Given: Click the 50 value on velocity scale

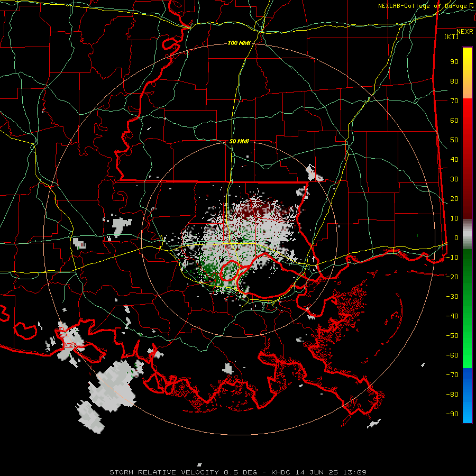Looking at the screenshot, I should 454,140.
